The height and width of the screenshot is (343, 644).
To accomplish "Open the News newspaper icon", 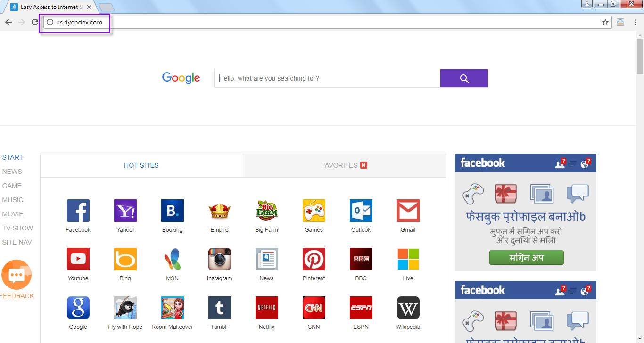I will click(x=267, y=259).
